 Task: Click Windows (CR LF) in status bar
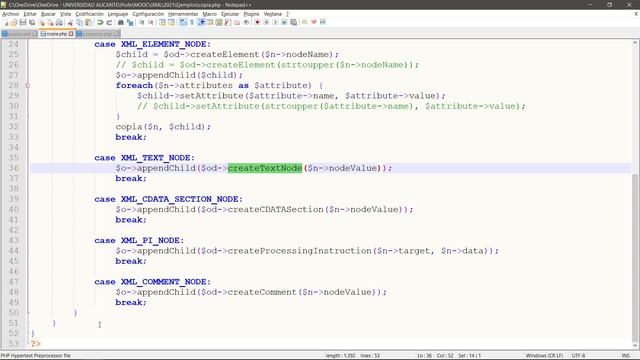pos(544,356)
